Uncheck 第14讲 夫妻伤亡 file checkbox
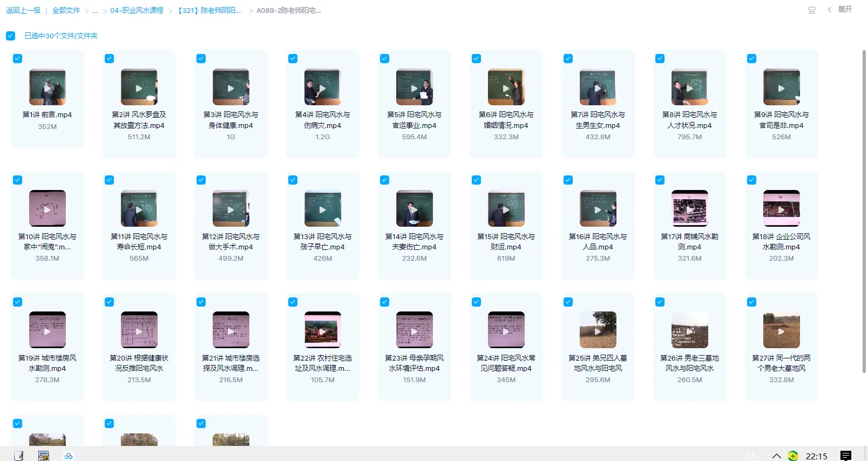868x461 pixels. click(385, 180)
